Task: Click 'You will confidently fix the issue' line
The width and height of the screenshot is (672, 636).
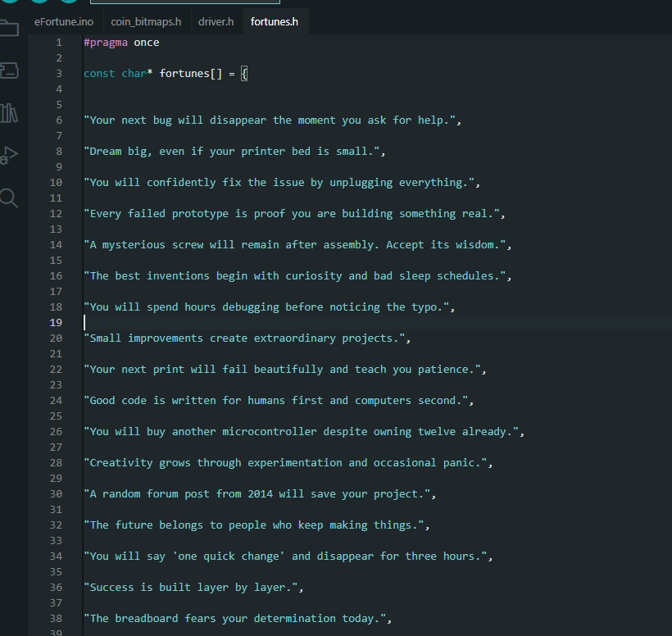Action: 282,183
